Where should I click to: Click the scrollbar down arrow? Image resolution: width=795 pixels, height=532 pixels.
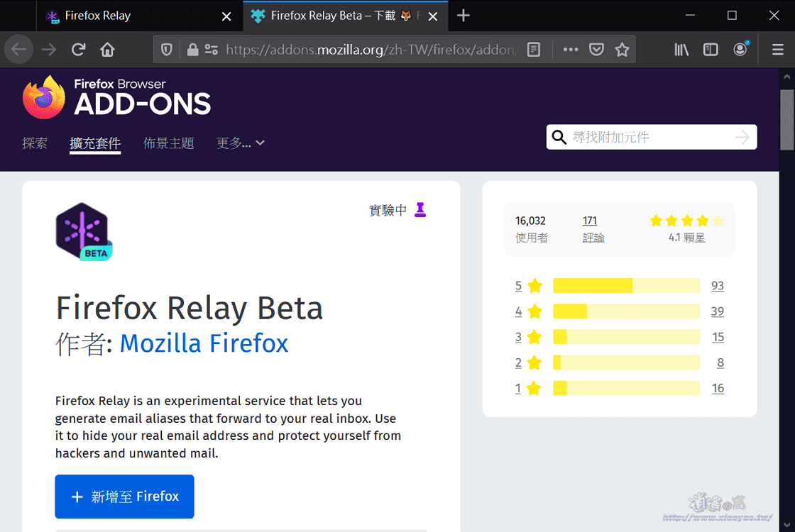click(787, 525)
